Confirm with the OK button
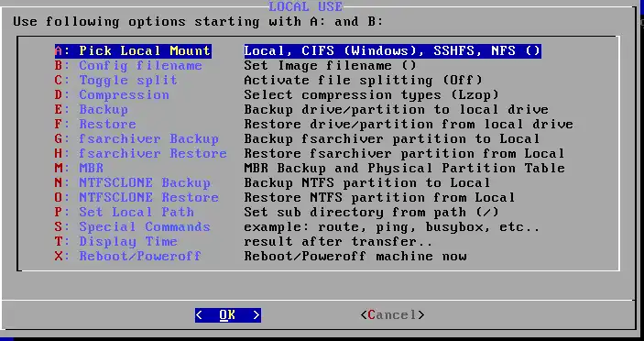This screenshot has height=341, width=644. click(x=228, y=315)
